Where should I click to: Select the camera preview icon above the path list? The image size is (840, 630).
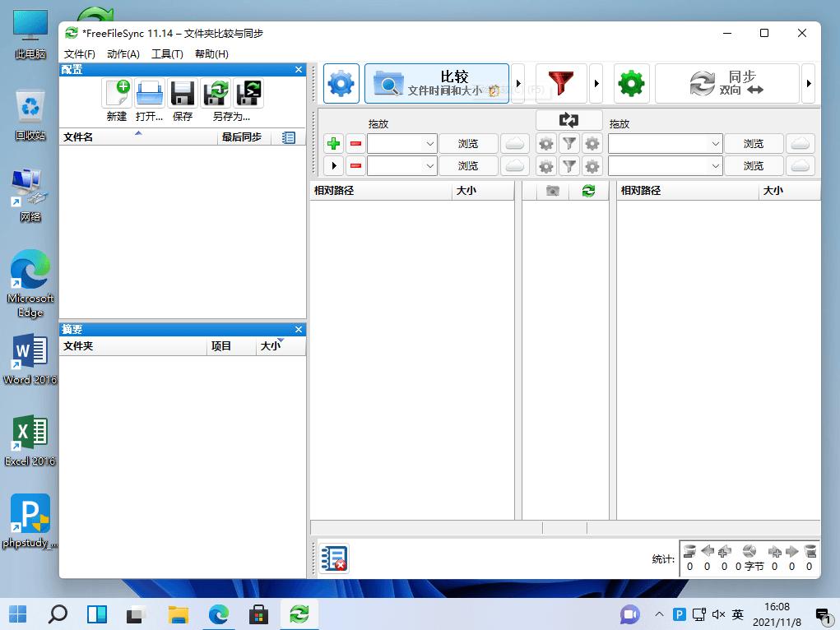pyautogui.click(x=552, y=190)
